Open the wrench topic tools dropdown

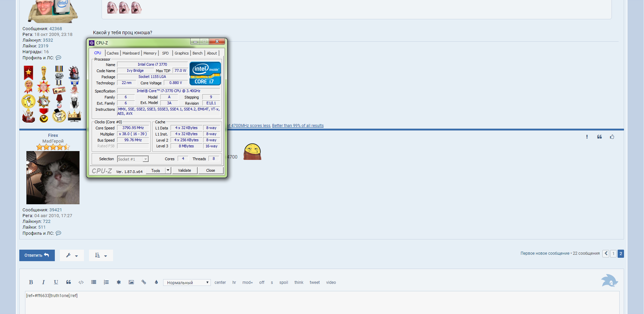72,255
